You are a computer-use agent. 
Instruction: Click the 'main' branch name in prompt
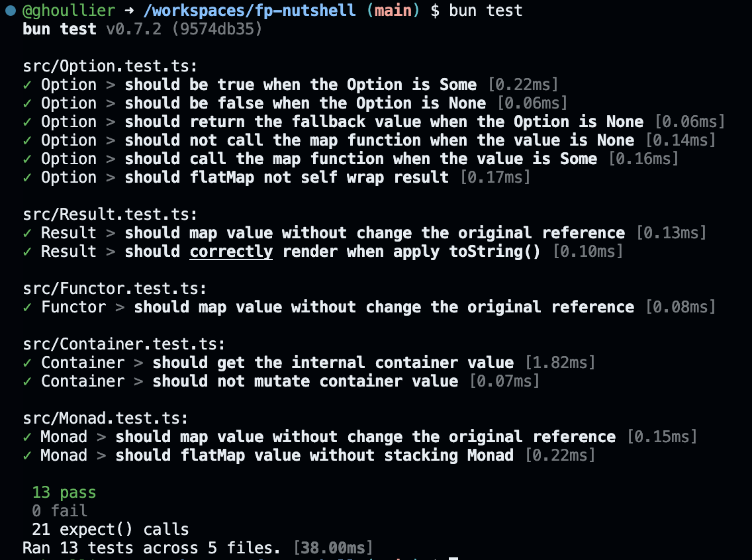click(393, 11)
